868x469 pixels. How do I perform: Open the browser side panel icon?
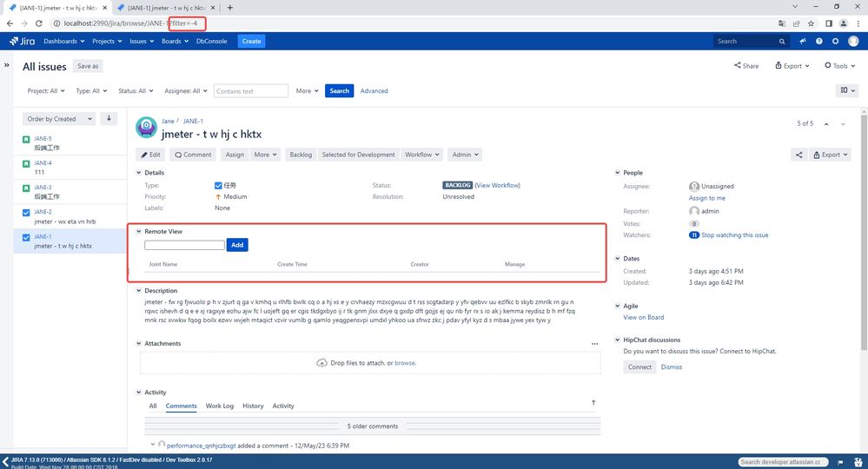click(x=829, y=23)
